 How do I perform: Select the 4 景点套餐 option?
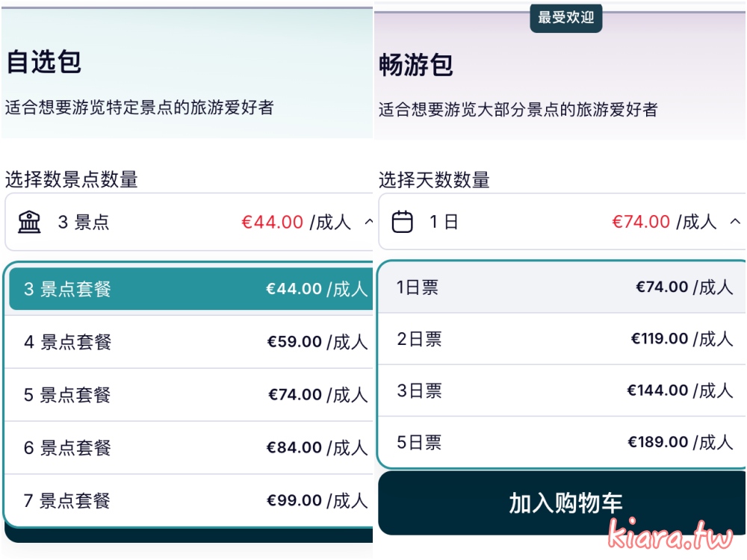[189, 342]
